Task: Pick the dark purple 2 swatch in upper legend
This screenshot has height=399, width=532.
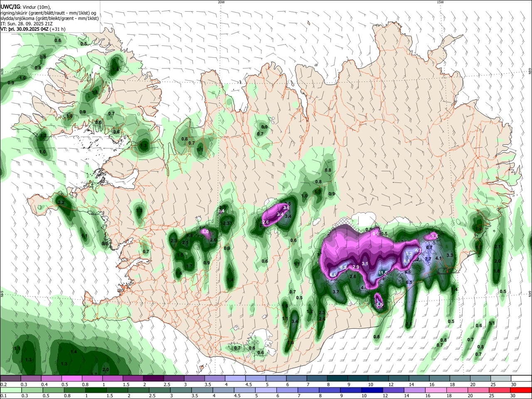Action: click(153, 379)
